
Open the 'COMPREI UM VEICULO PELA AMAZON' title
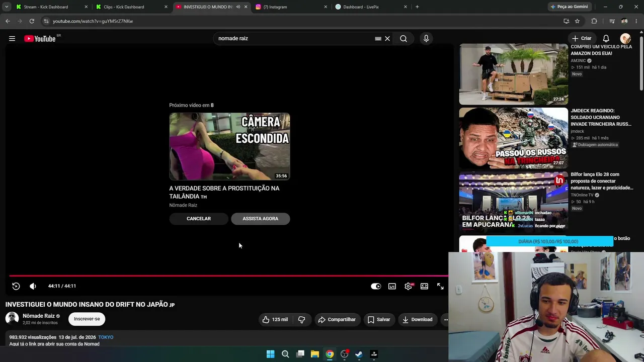(601, 50)
